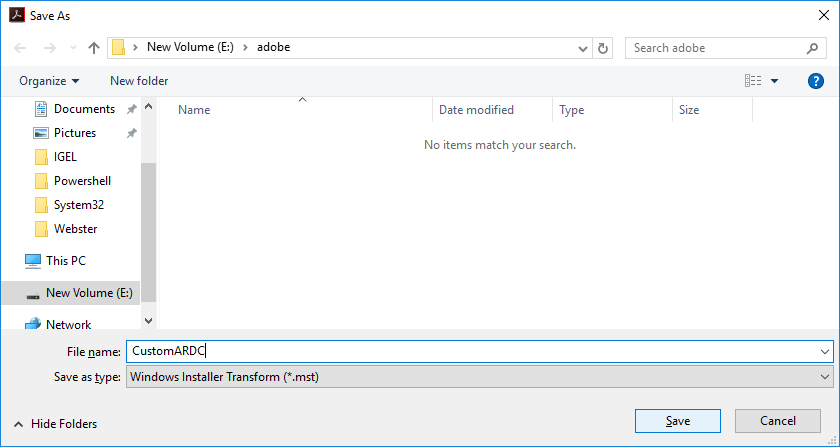840x447 pixels.
Task: Select the Webster folder in sidebar
Action: [74, 229]
